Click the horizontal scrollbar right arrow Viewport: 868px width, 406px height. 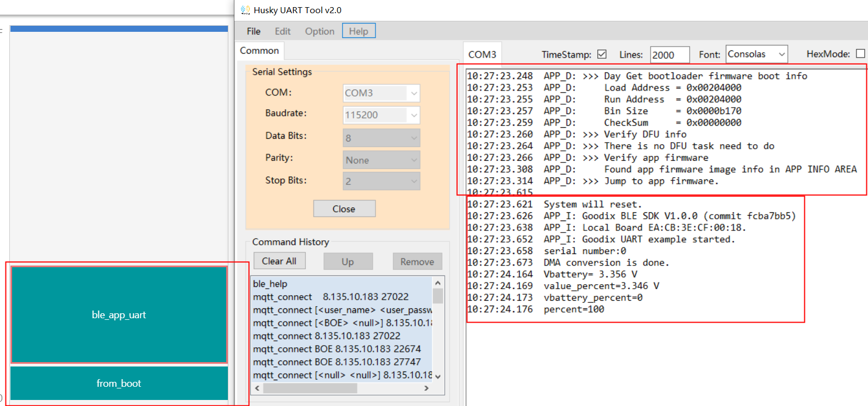427,388
